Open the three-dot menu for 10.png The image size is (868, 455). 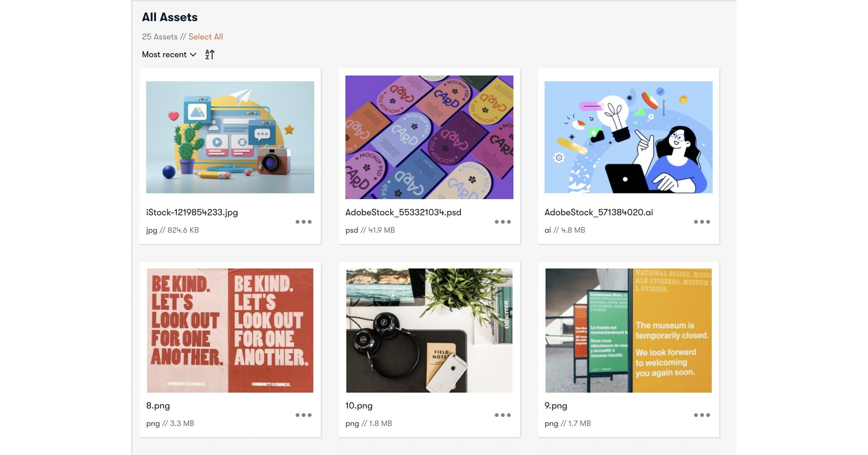click(502, 415)
